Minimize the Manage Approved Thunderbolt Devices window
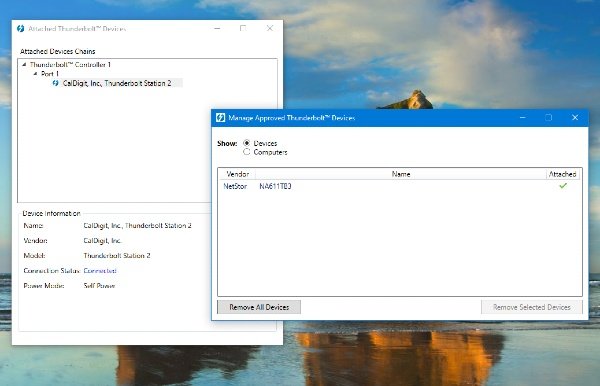 [x=522, y=117]
